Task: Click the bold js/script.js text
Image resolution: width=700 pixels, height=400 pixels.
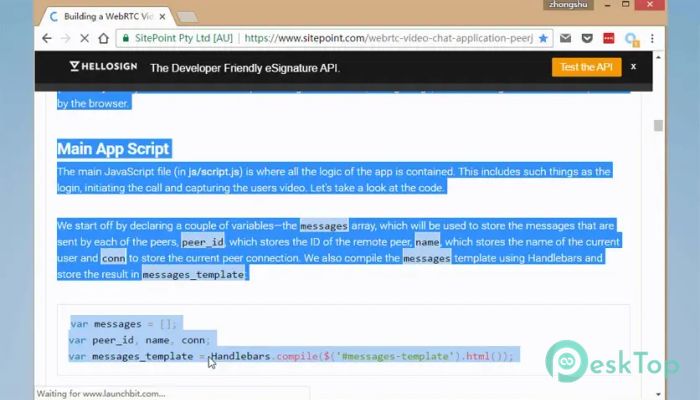Action: point(215,172)
